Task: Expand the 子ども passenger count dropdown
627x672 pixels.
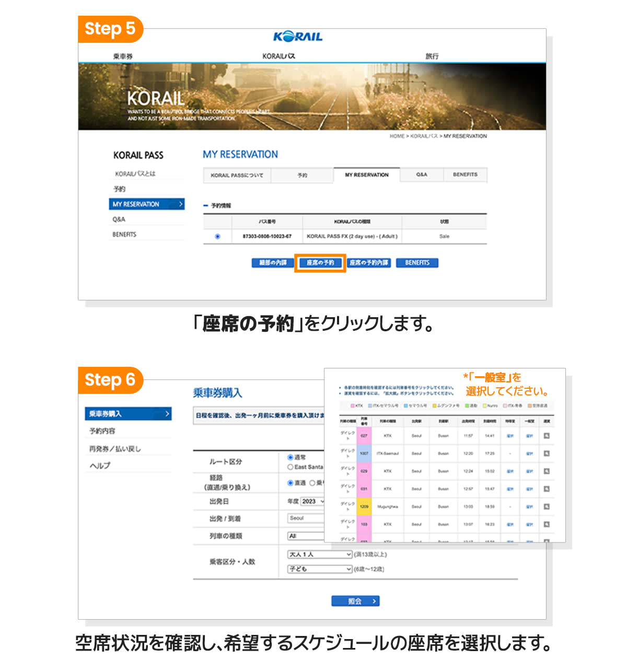Action: (x=320, y=569)
